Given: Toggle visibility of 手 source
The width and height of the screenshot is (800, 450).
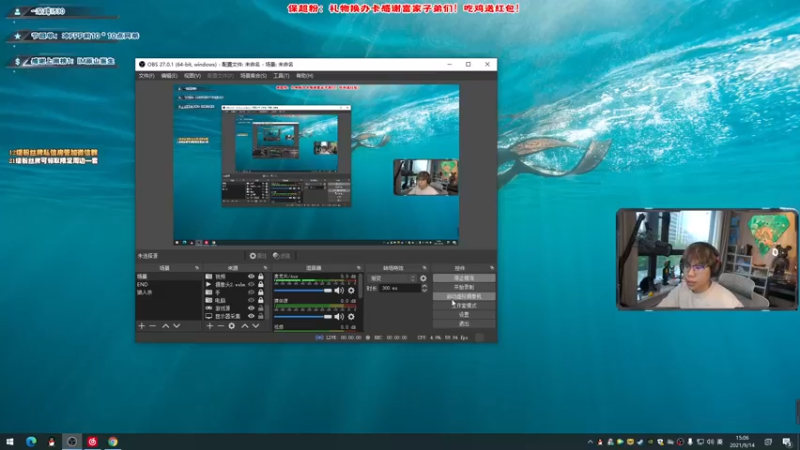Looking at the screenshot, I should [x=251, y=292].
